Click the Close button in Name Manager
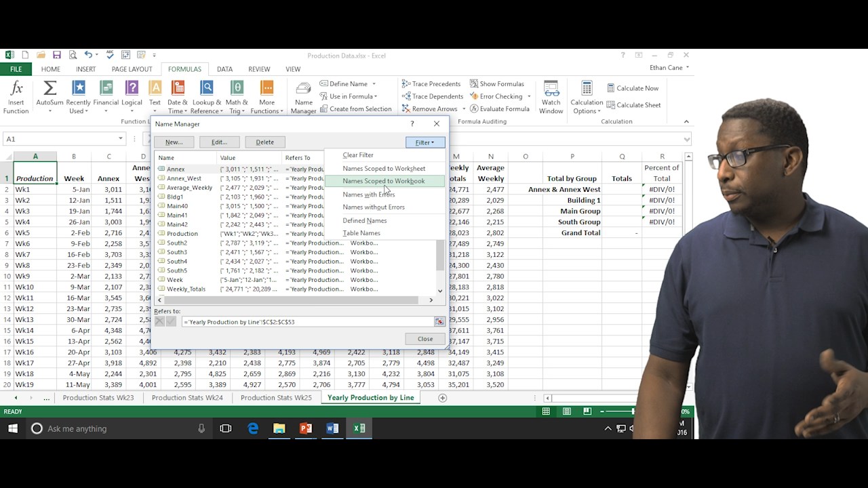 pyautogui.click(x=425, y=339)
